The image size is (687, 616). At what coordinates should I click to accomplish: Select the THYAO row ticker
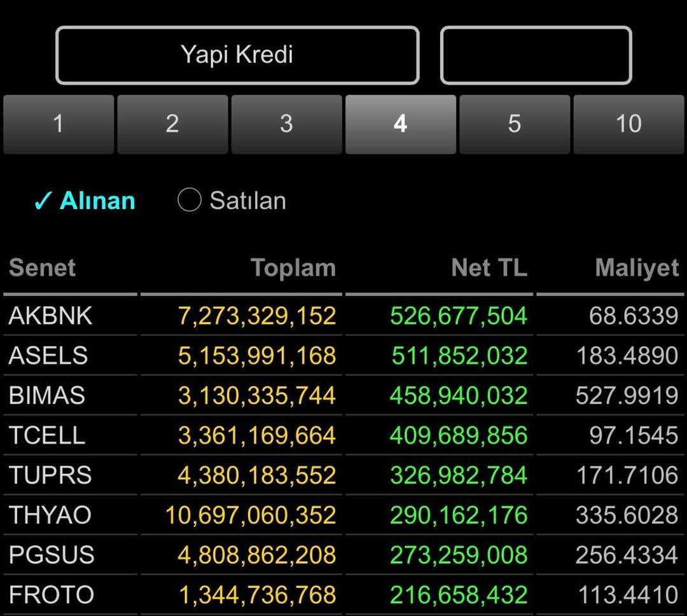click(50, 515)
